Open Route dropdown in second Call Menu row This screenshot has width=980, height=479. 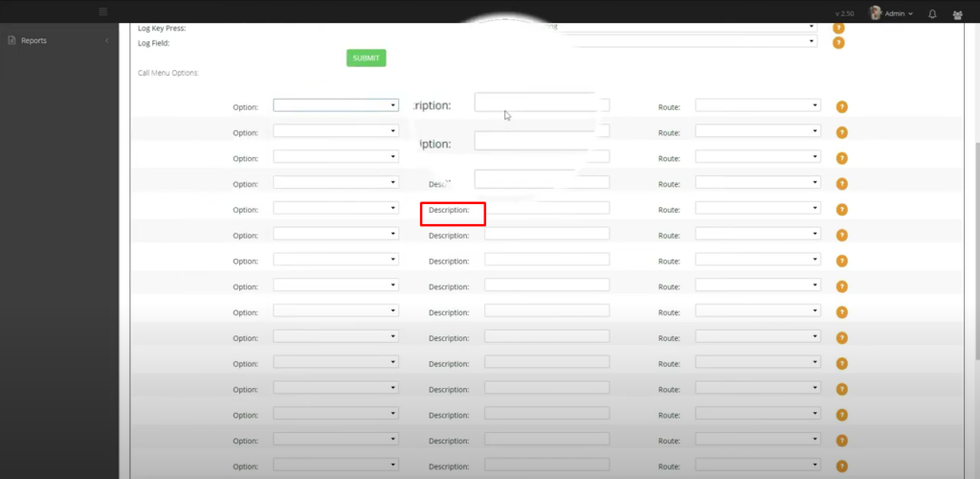coord(758,130)
